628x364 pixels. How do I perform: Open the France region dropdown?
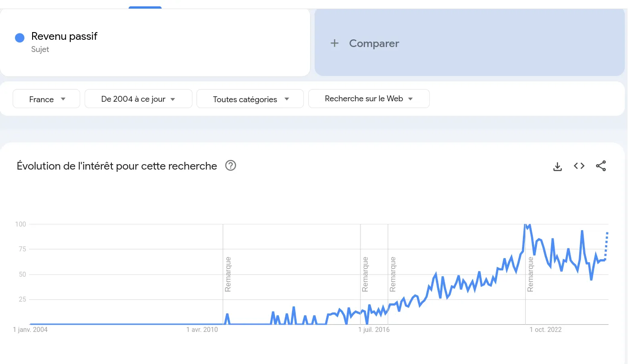46,99
